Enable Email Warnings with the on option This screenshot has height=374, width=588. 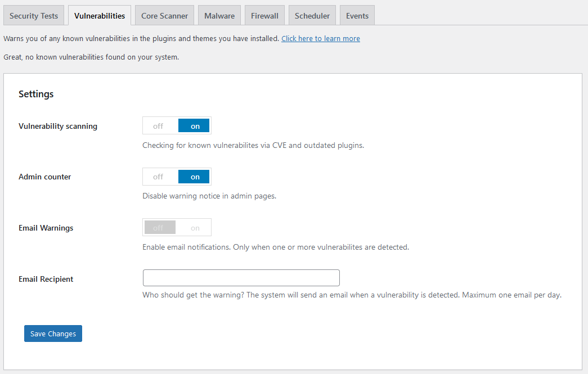click(x=195, y=227)
